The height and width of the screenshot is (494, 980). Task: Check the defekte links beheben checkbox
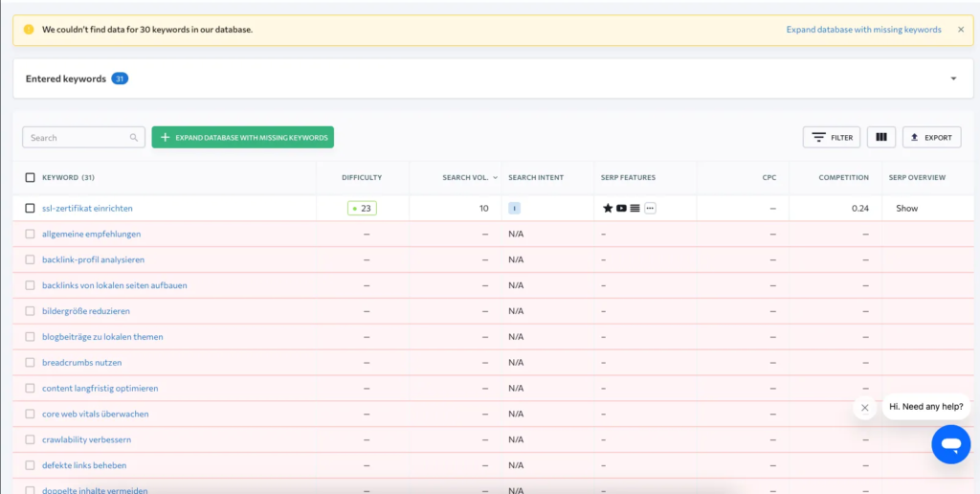point(30,465)
